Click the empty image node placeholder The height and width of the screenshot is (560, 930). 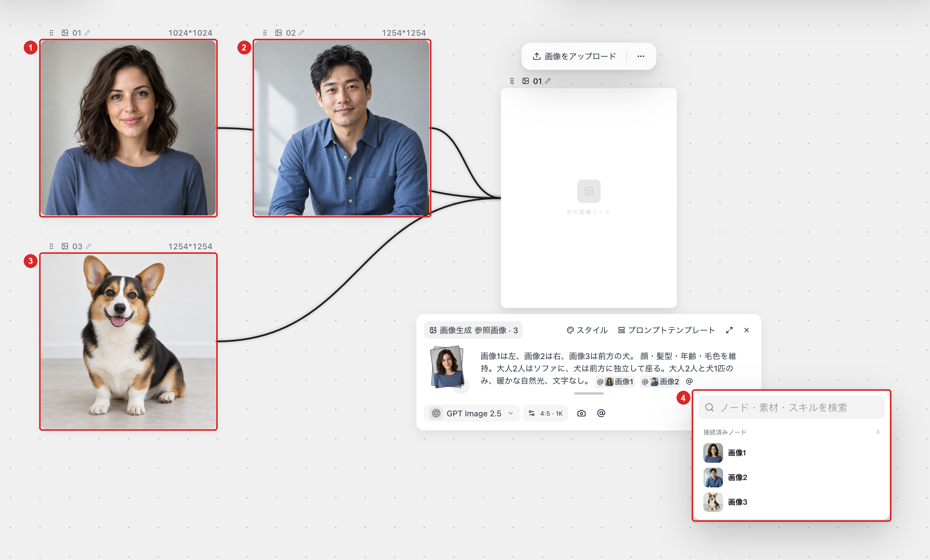589,198
